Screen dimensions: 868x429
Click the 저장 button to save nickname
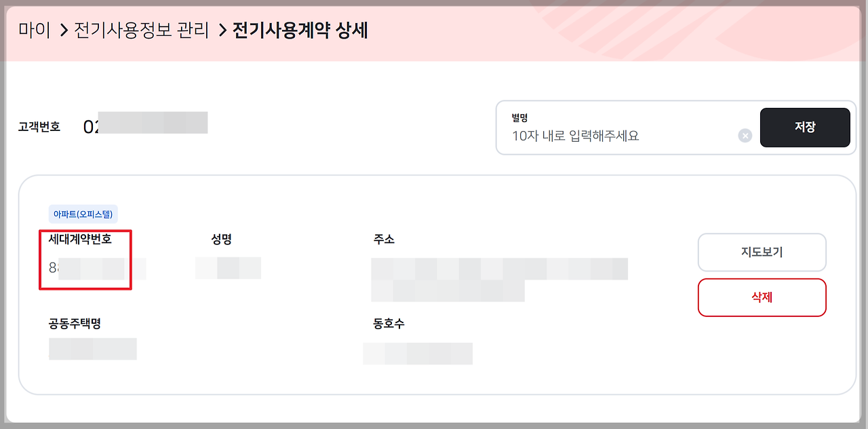point(805,127)
